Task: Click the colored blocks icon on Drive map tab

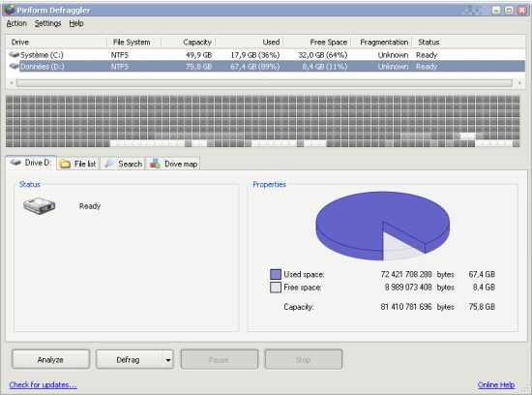Action: coord(155,164)
